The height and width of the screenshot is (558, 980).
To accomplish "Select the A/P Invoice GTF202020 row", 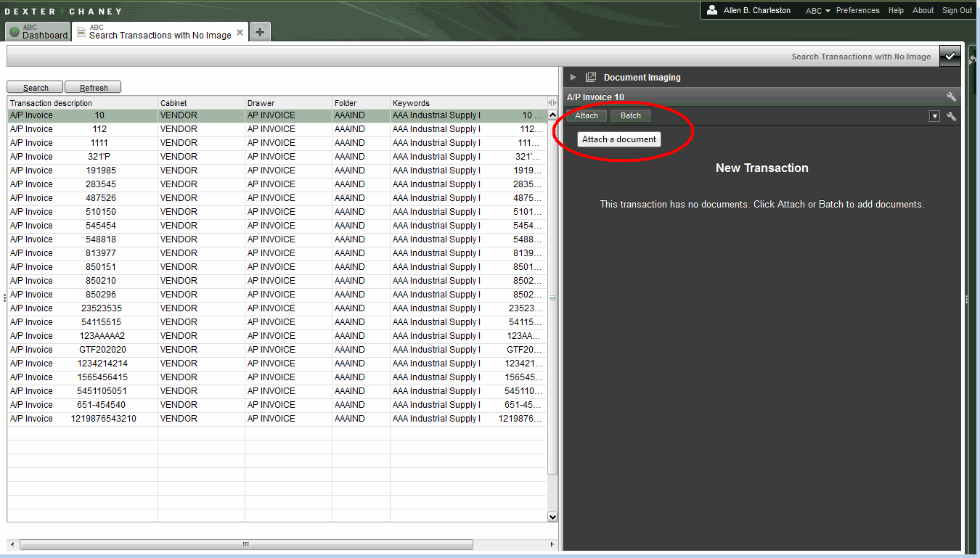I will [277, 350].
